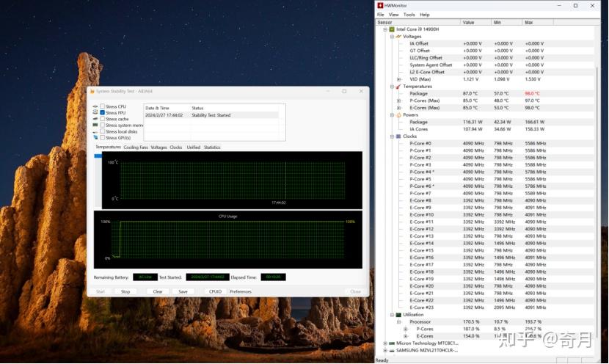Click the FPU icon beside Stress FPU
Image resolution: width=609 pixels, height=364 pixels.
click(x=95, y=112)
